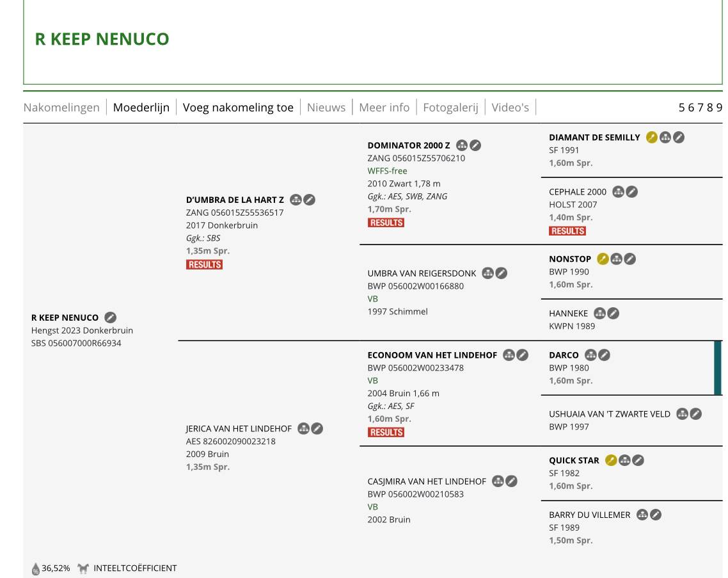
Task: Select the Voeg nakomeling toe tab
Action: click(x=238, y=107)
